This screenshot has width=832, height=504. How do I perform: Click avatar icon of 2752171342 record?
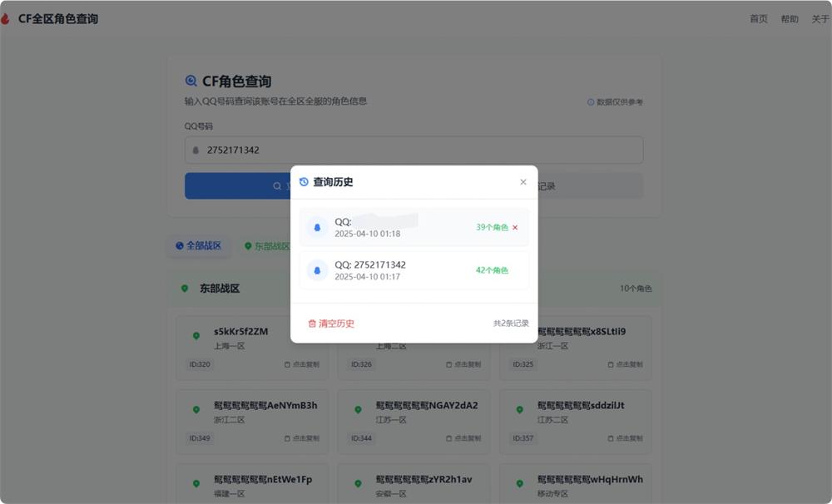tap(317, 270)
